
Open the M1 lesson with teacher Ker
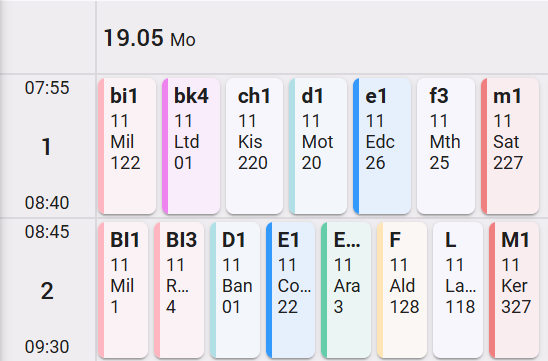pyautogui.click(x=514, y=290)
